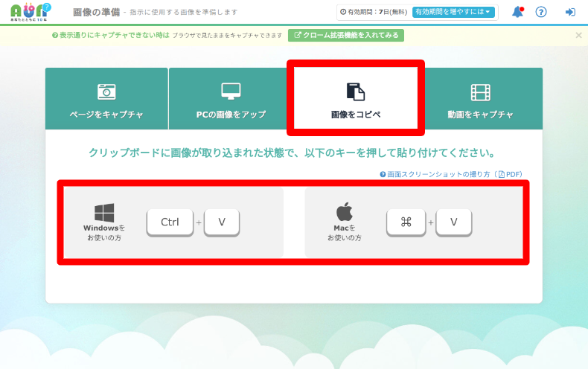Open 画面スクリーンショットの撮り方 PDF link
This screenshot has width=588, height=369.
[451, 174]
